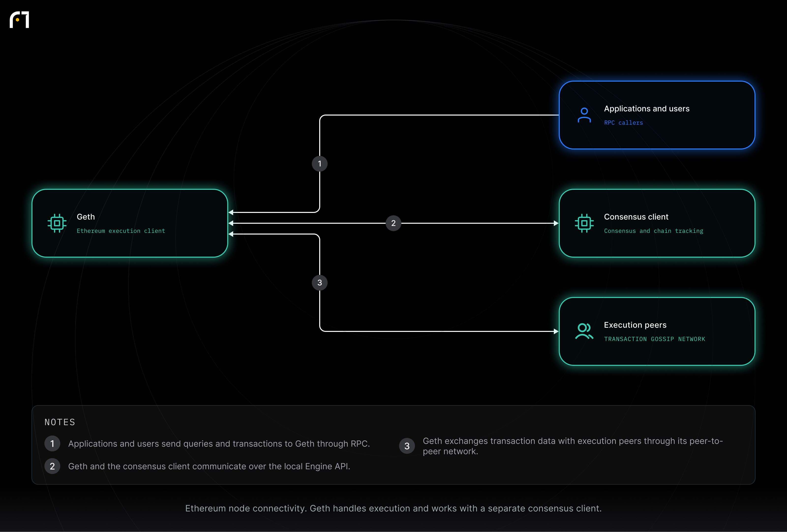
Task: Click the logo in the top-left corner
Action: point(19,20)
